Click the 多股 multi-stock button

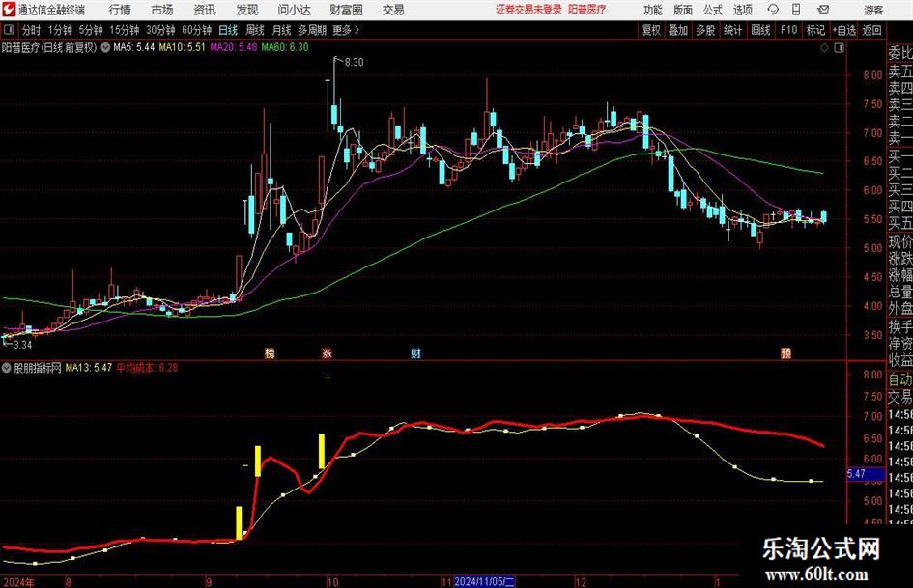coord(705,30)
